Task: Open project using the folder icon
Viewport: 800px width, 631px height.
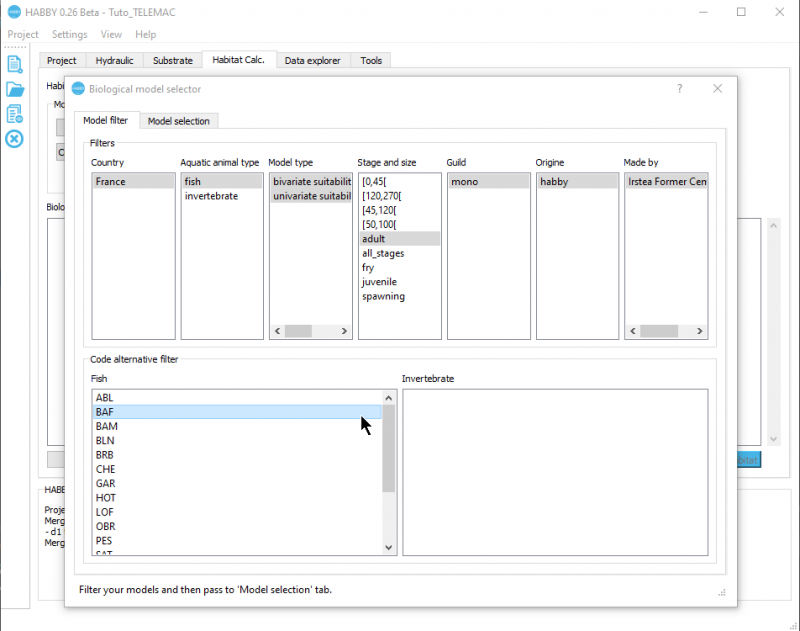Action: pos(14,89)
